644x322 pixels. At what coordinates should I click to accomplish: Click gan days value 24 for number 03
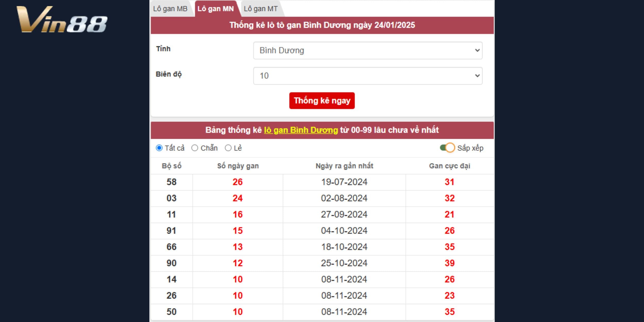coord(238,198)
